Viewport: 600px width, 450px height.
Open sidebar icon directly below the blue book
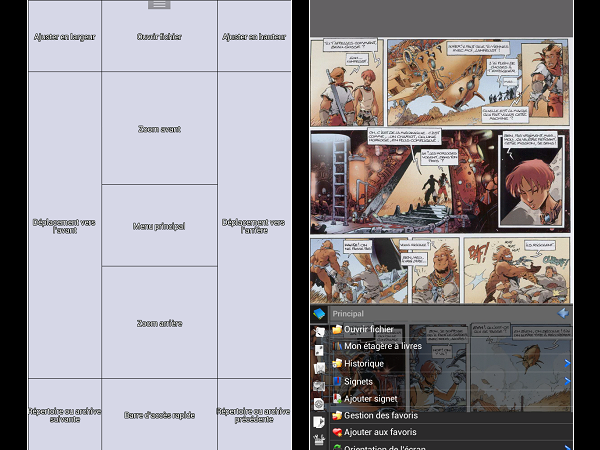(x=319, y=332)
